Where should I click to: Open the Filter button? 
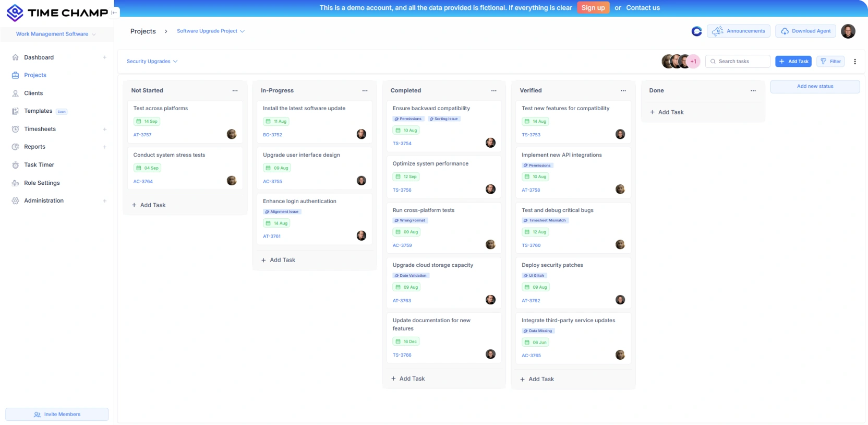(x=830, y=62)
